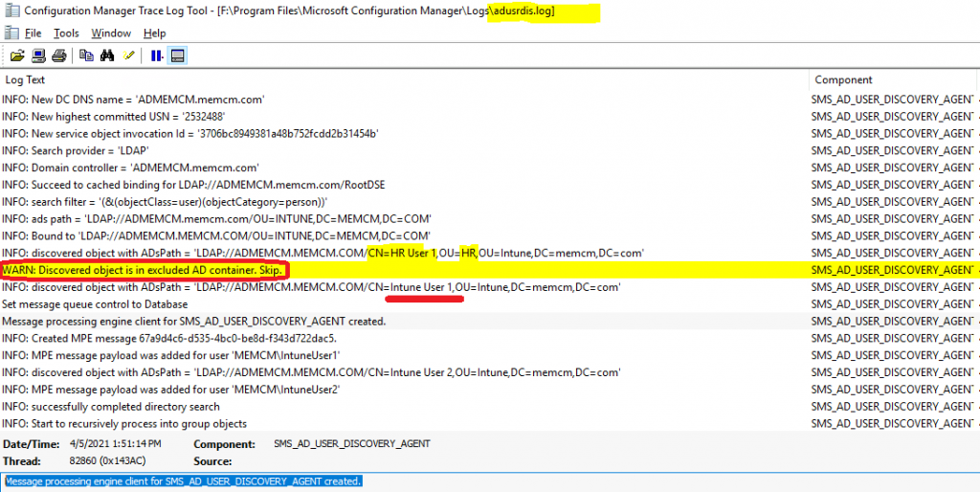Click the Print toolbar icon
The image size is (980, 492).
(x=58, y=56)
